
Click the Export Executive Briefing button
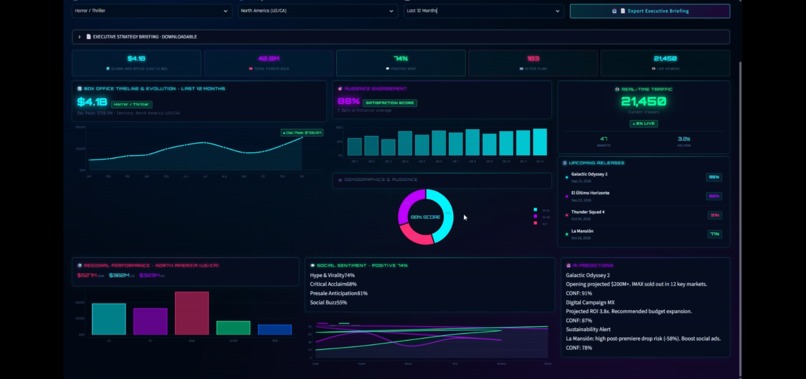650,11
